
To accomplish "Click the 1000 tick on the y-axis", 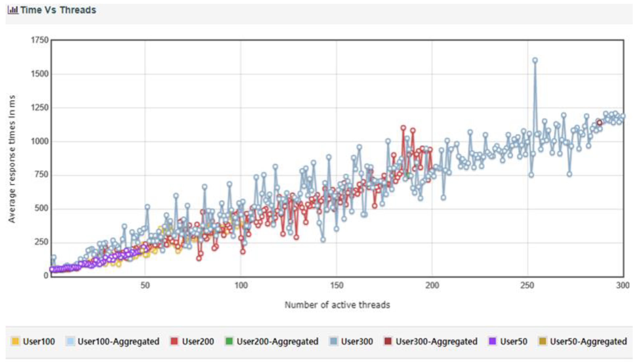I will [39, 142].
